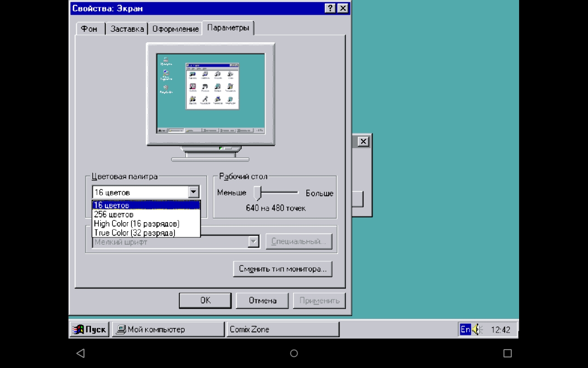Close the Свойства: Экран dialog
Viewport: 588px width, 368px height.
coord(343,8)
